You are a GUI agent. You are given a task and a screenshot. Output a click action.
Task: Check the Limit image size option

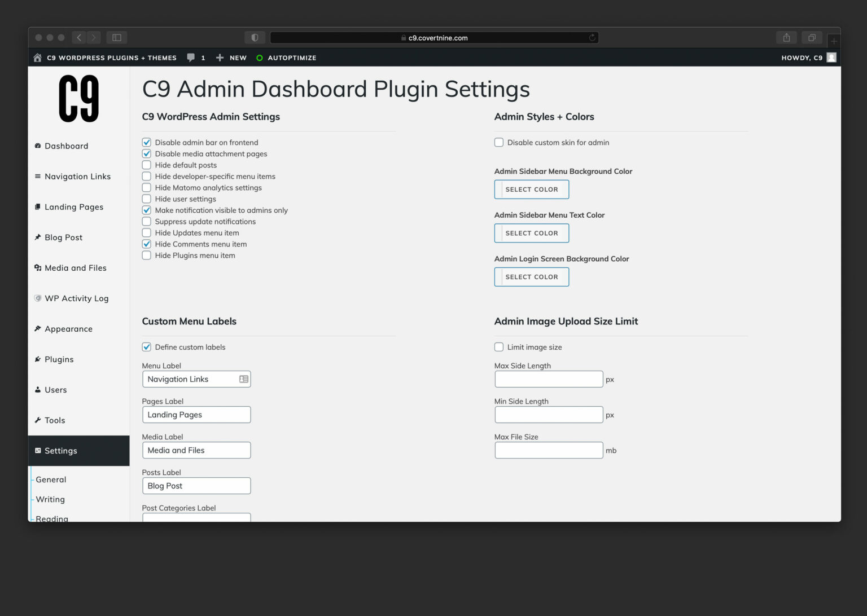(498, 347)
